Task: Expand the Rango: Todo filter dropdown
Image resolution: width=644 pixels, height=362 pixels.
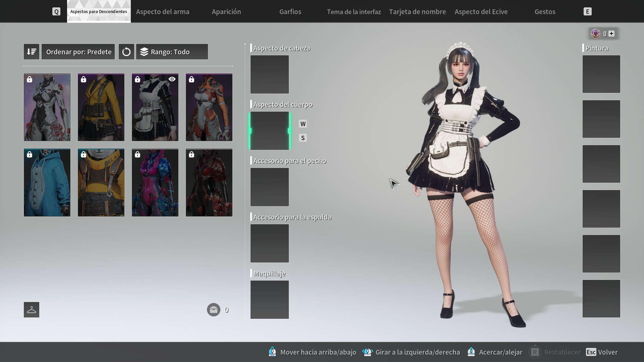Action: click(172, 52)
